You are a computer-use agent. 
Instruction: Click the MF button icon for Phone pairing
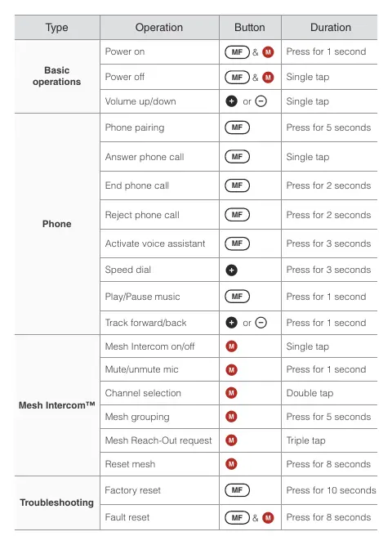237,127
